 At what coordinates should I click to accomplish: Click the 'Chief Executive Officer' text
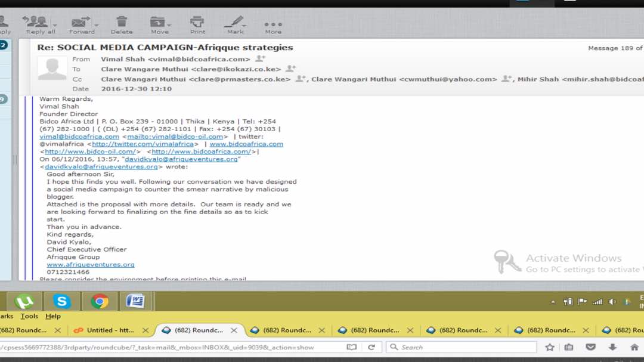(86, 249)
